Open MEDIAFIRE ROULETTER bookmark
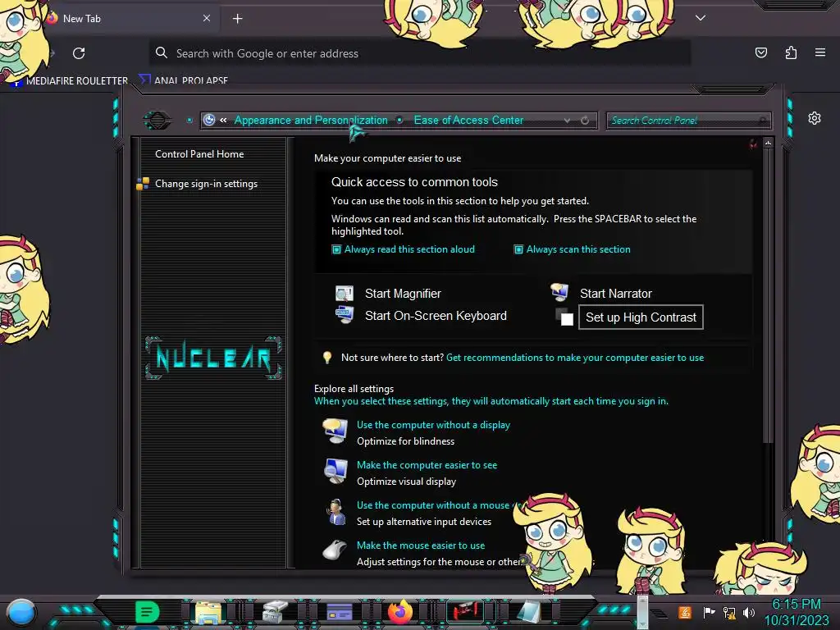The height and width of the screenshot is (630, 840). pyautogui.click(x=71, y=81)
